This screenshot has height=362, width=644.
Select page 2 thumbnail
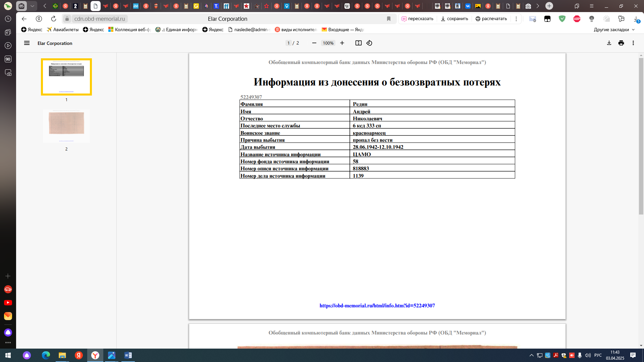pos(66,126)
